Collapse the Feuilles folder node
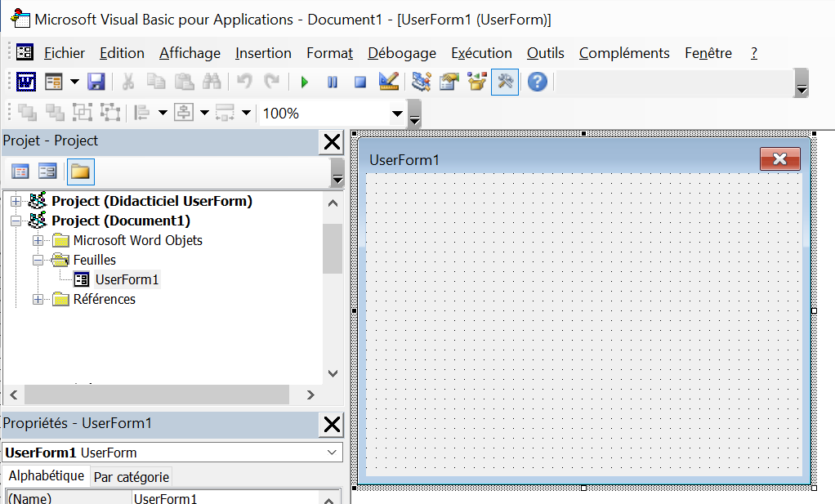 [x=38, y=260]
